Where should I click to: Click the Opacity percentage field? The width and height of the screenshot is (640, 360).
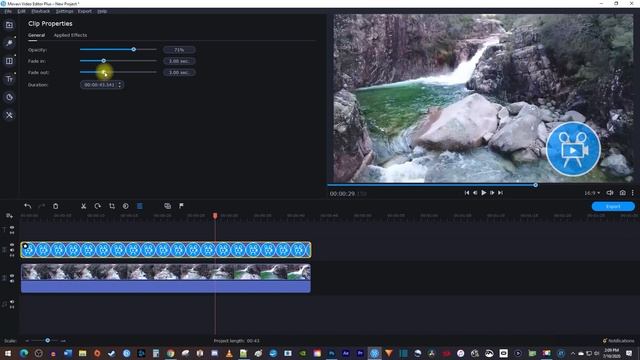pos(179,50)
